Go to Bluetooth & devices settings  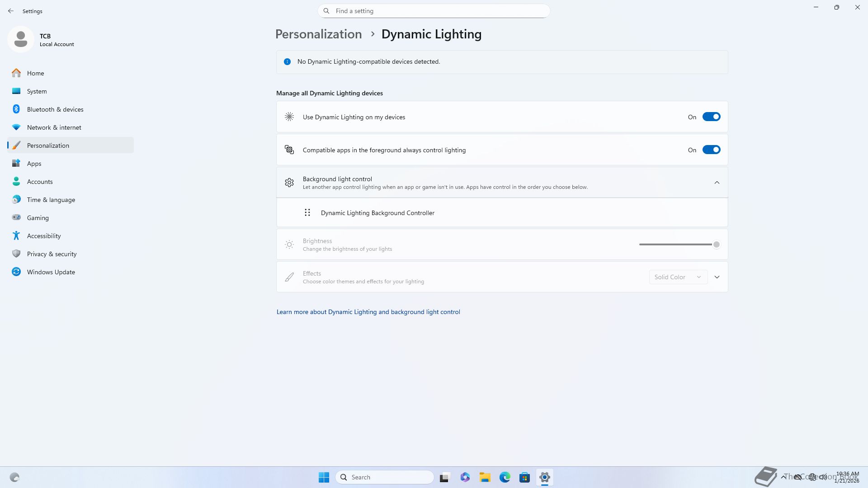(55, 109)
